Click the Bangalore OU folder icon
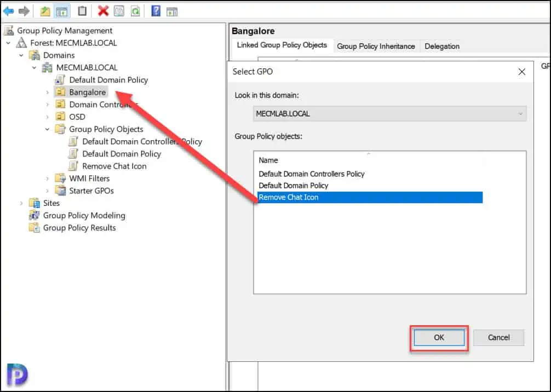551x392 pixels. click(x=60, y=92)
